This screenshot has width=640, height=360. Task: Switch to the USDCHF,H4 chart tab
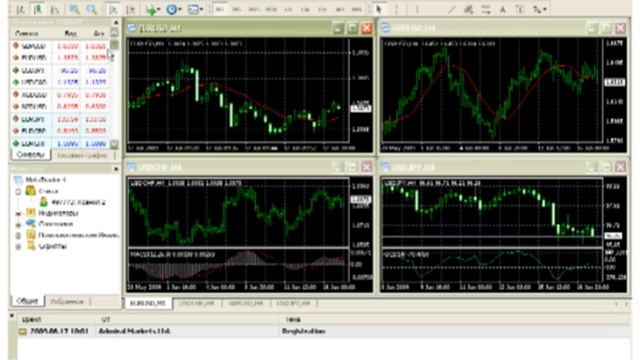[197, 303]
